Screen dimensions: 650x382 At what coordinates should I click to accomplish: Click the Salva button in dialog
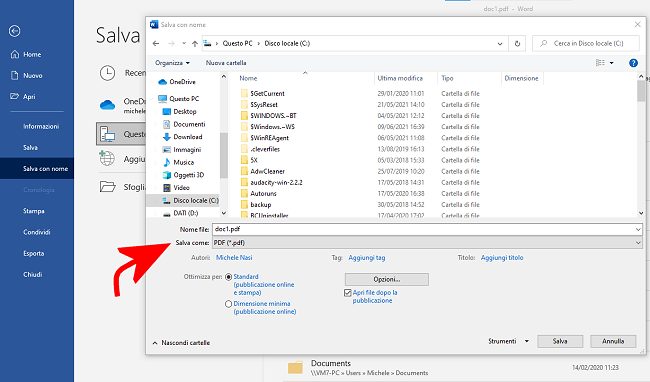560,341
